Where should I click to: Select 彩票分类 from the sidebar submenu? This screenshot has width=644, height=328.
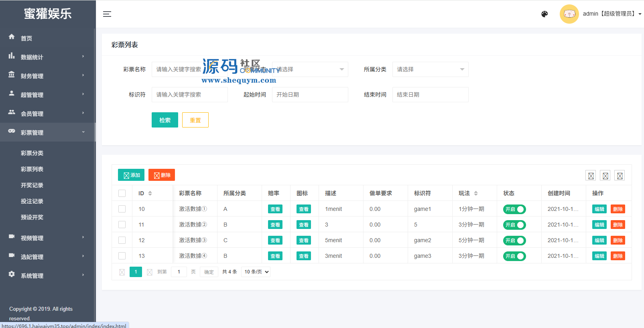[32, 153]
